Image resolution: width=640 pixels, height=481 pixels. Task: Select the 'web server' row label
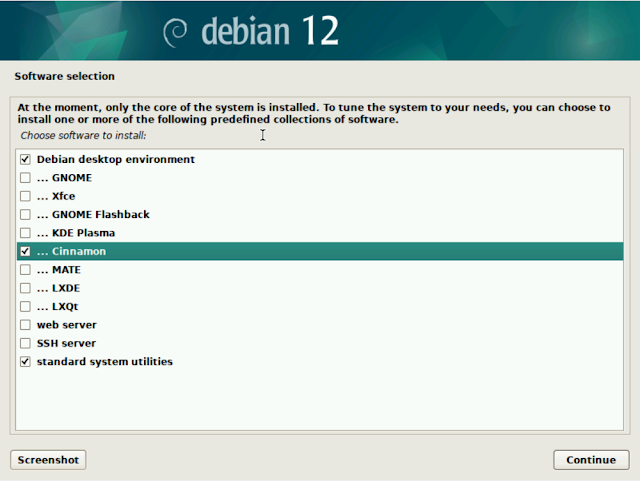click(x=67, y=325)
